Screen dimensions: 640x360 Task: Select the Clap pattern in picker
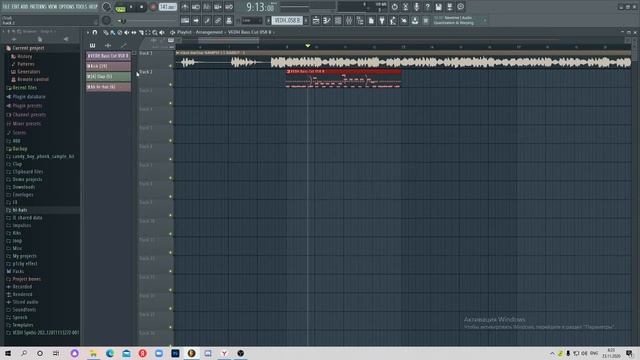pyautogui.click(x=108, y=76)
